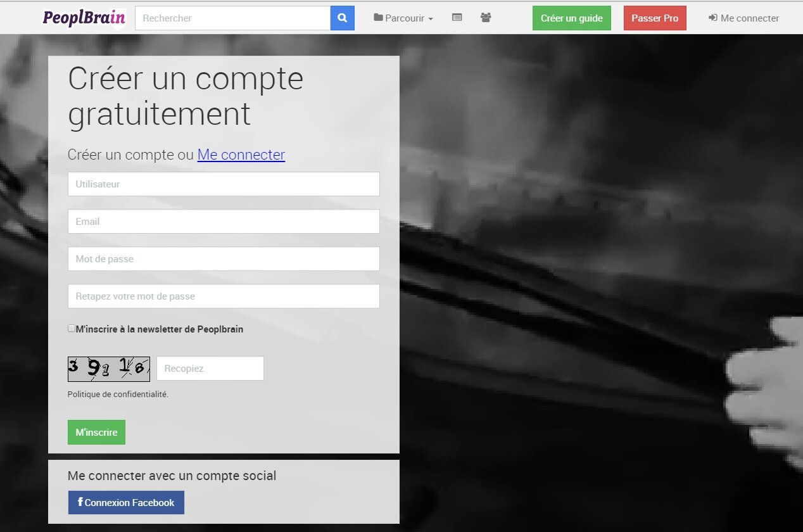Screen dimensions: 803x532
Task: Open the news list icon in navbar
Action: click(x=457, y=18)
